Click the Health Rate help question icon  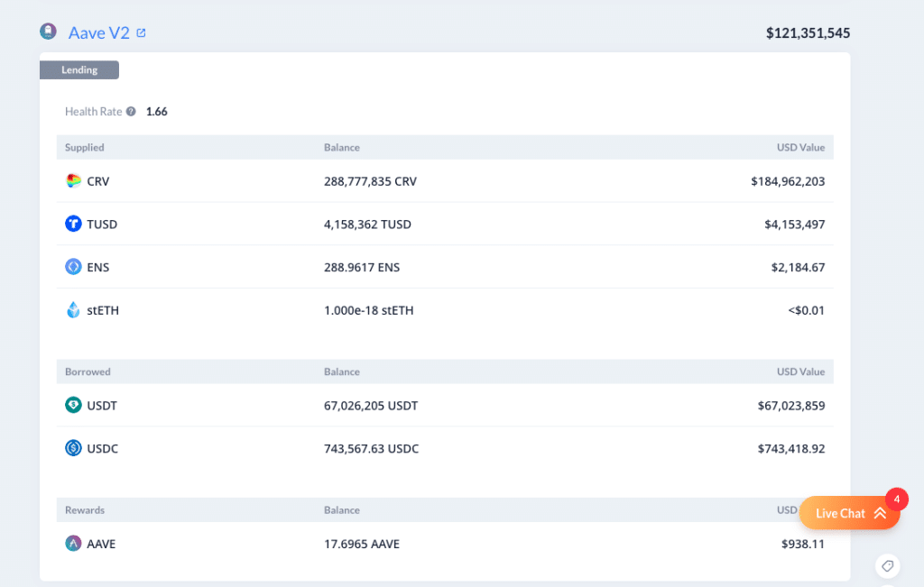click(131, 111)
